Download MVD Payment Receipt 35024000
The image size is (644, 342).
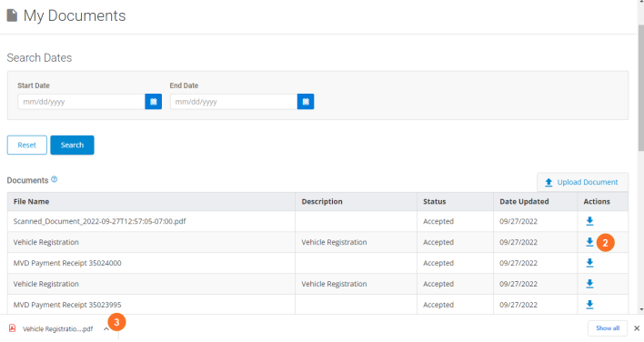(x=589, y=263)
